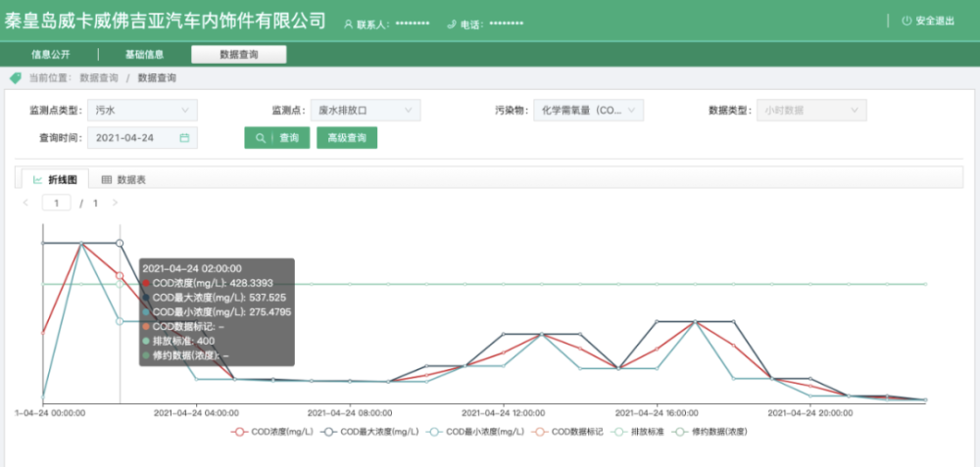Image resolution: width=980 pixels, height=467 pixels.
Task: Toggle COD浓度(mg/L) legend series
Action: 269,431
